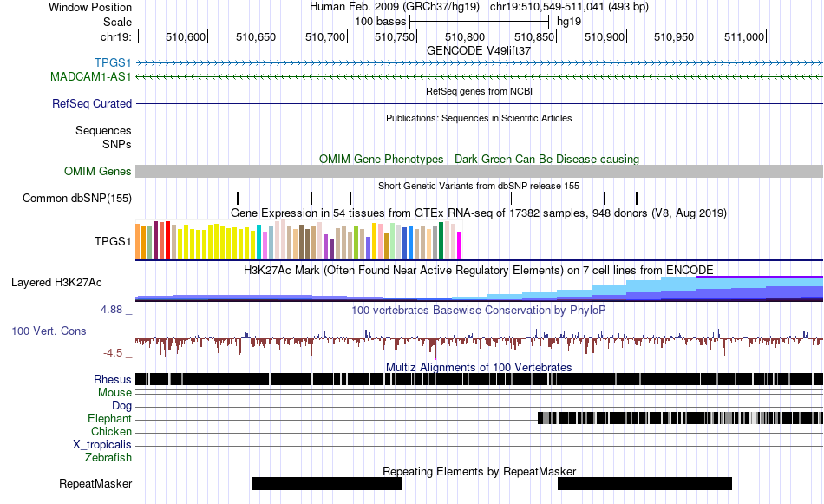Click the X_tropicalis species label
824x504 pixels.
[102, 445]
